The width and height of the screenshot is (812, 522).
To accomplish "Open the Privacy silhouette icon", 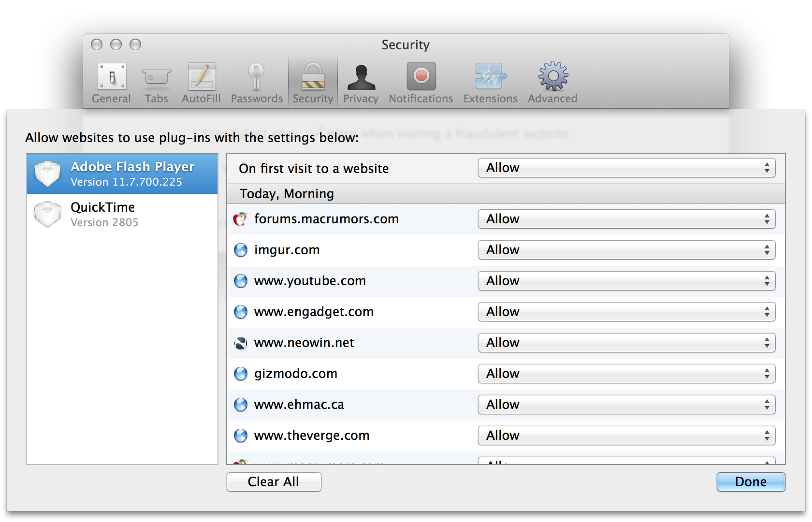I will tap(361, 77).
